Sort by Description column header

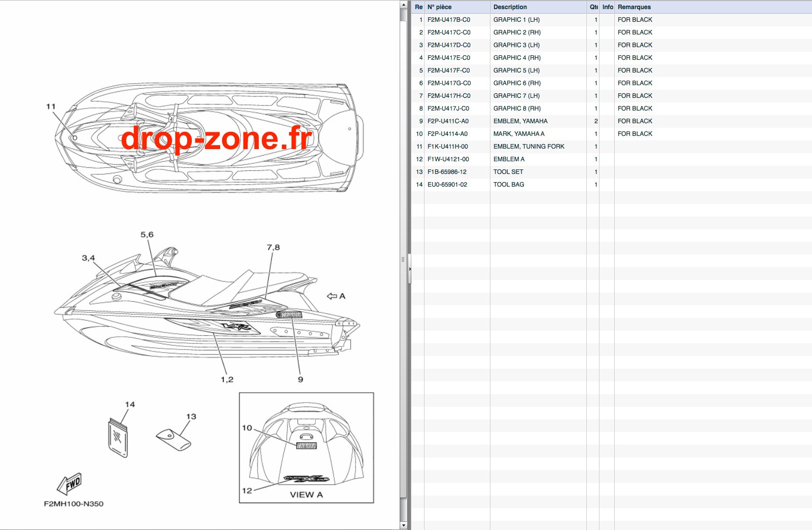(538, 7)
